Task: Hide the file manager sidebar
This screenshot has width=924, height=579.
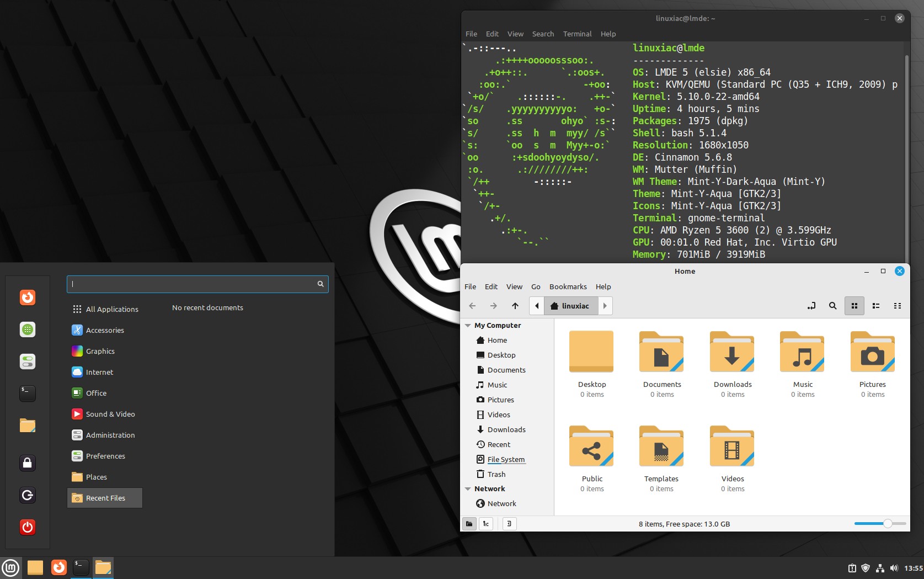Action: pyautogui.click(x=510, y=524)
